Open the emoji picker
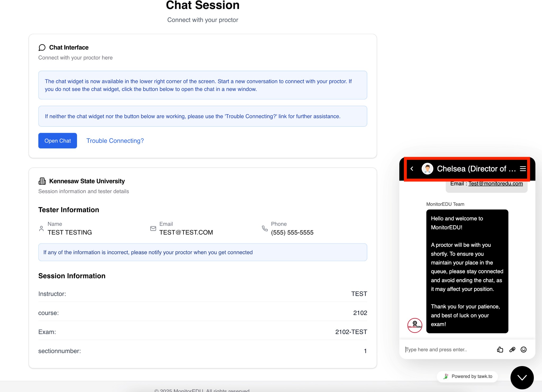This screenshot has width=542, height=392. [523, 350]
